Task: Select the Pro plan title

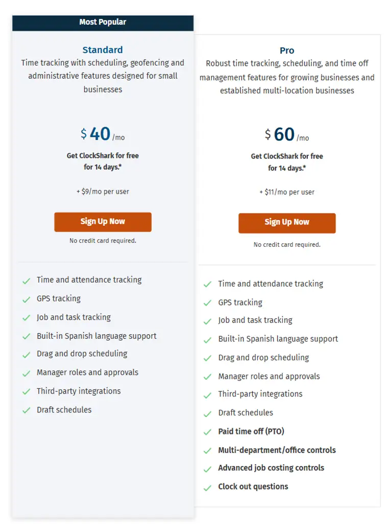Action: 287,51
